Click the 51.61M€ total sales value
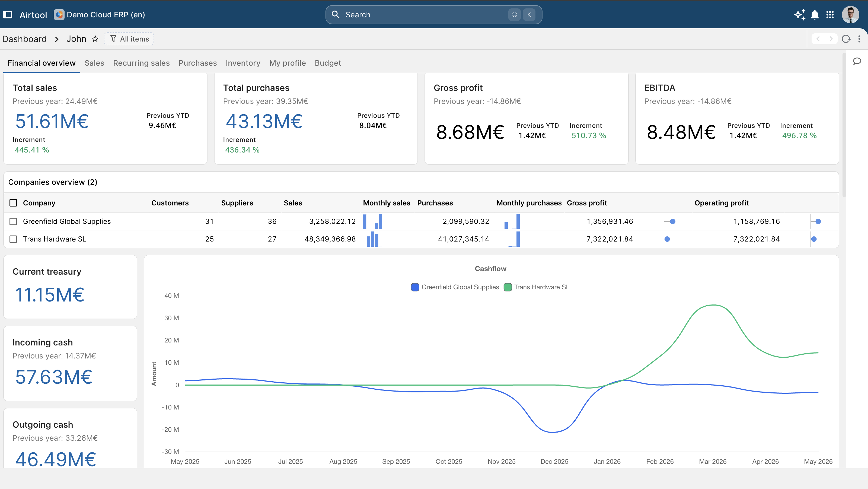 (x=52, y=121)
